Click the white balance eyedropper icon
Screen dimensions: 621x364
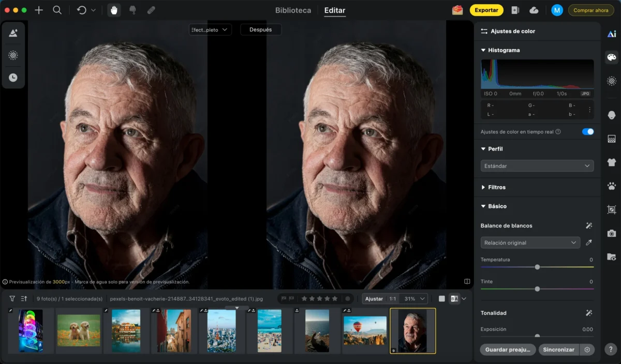coord(589,242)
